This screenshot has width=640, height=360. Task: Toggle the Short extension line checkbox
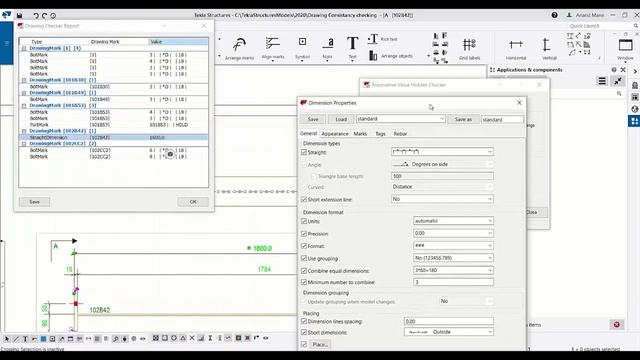click(x=304, y=200)
